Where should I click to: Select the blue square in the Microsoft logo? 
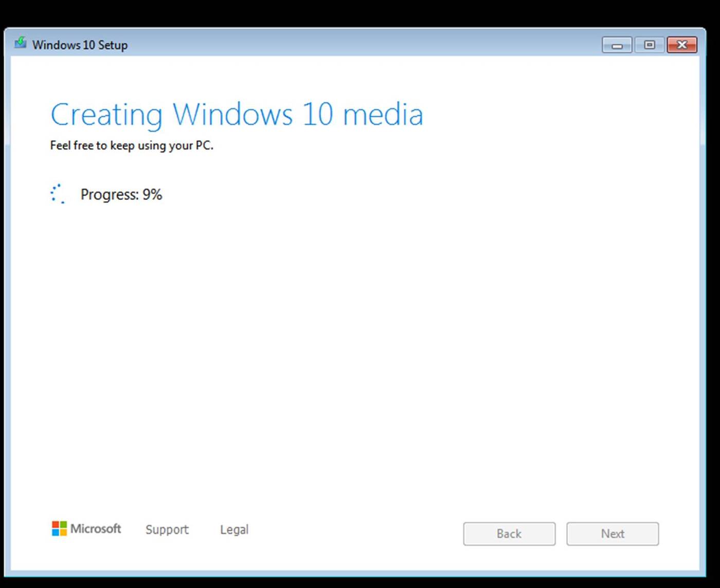click(x=55, y=531)
